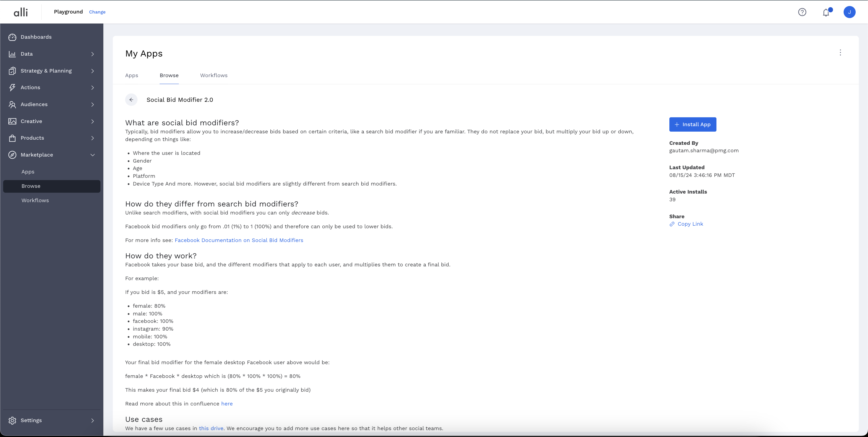
Task: Click the Creative image icon in sidebar
Action: pos(12,121)
